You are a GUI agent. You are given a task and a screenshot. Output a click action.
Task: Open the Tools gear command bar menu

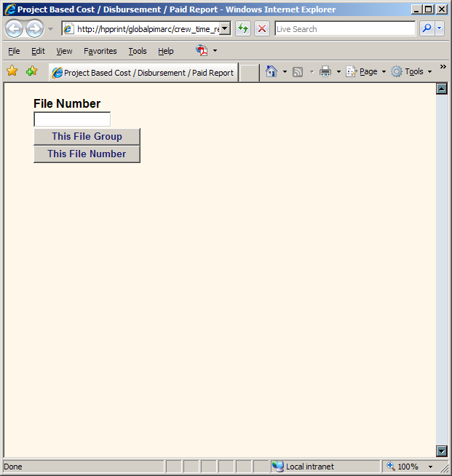click(x=412, y=71)
